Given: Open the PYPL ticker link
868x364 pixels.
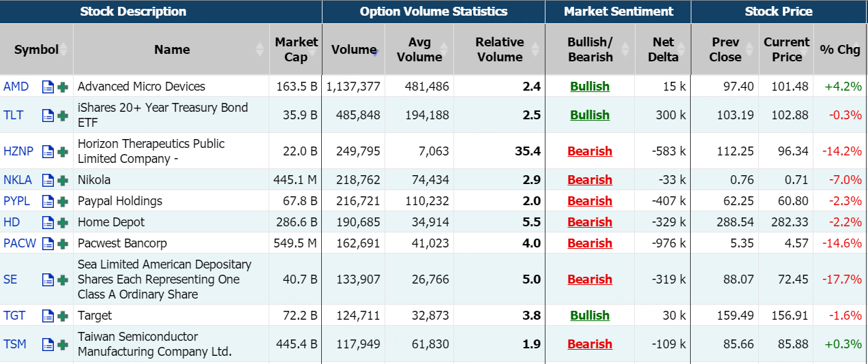Looking at the screenshot, I should (16, 201).
